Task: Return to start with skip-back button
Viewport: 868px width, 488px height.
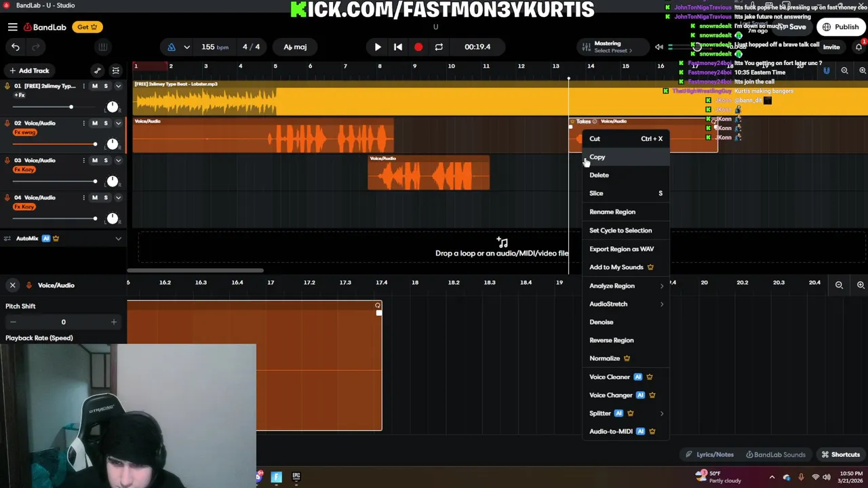Action: [x=398, y=47]
